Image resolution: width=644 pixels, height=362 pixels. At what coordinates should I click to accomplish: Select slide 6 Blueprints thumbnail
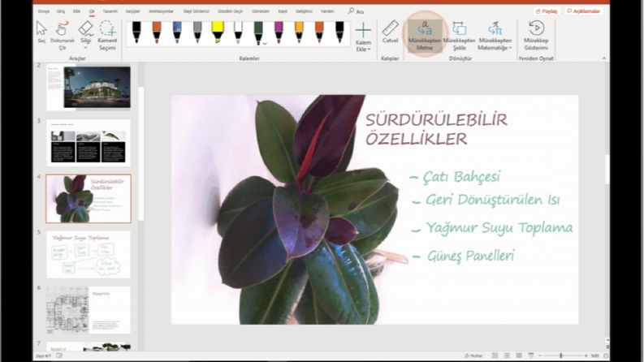click(x=89, y=310)
